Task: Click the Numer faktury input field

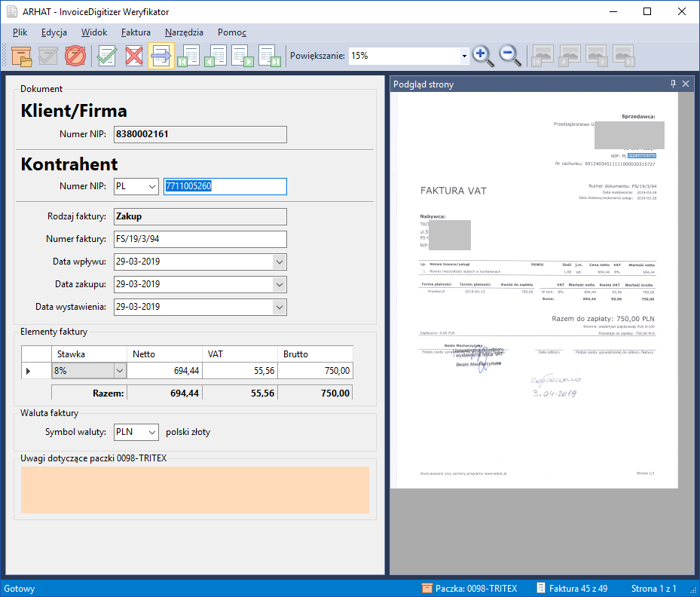Action: (x=200, y=239)
